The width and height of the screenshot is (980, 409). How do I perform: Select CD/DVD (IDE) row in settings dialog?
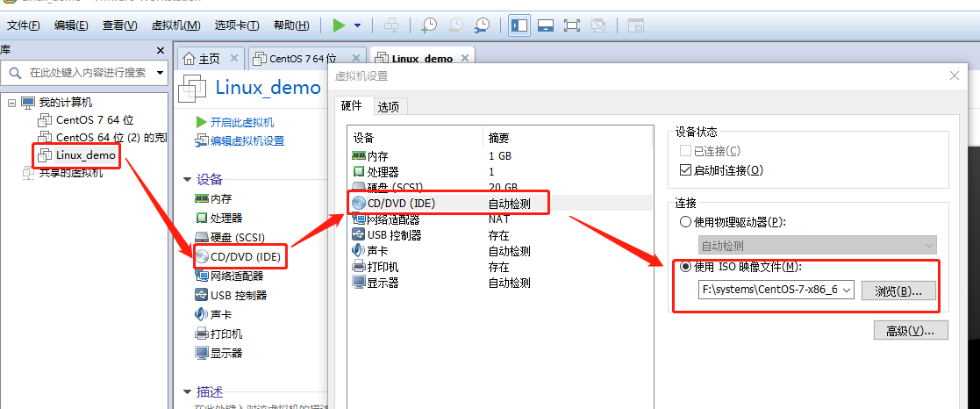pyautogui.click(x=500, y=204)
